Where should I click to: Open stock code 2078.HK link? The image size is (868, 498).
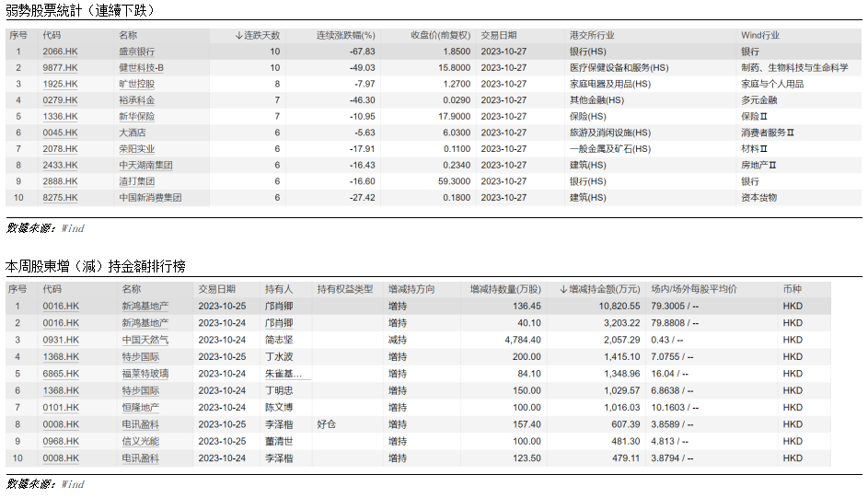61,149
